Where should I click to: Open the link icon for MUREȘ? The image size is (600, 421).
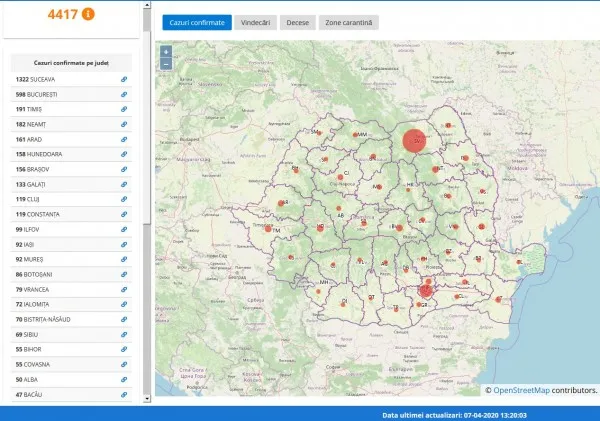pos(124,259)
